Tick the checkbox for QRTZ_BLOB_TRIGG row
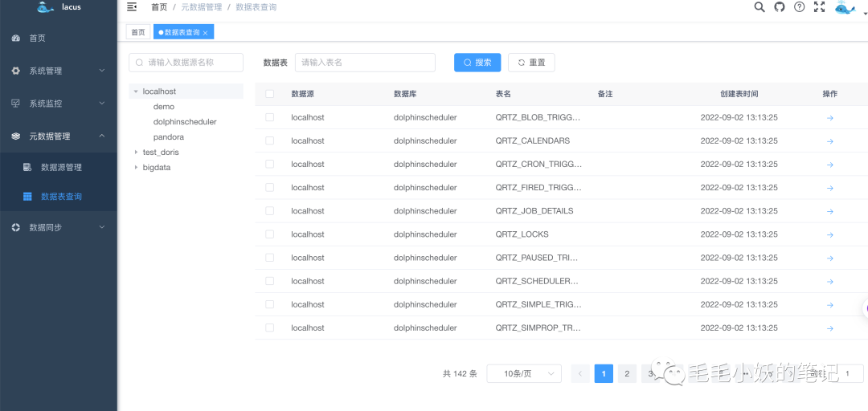This screenshot has width=868, height=411. (269, 117)
